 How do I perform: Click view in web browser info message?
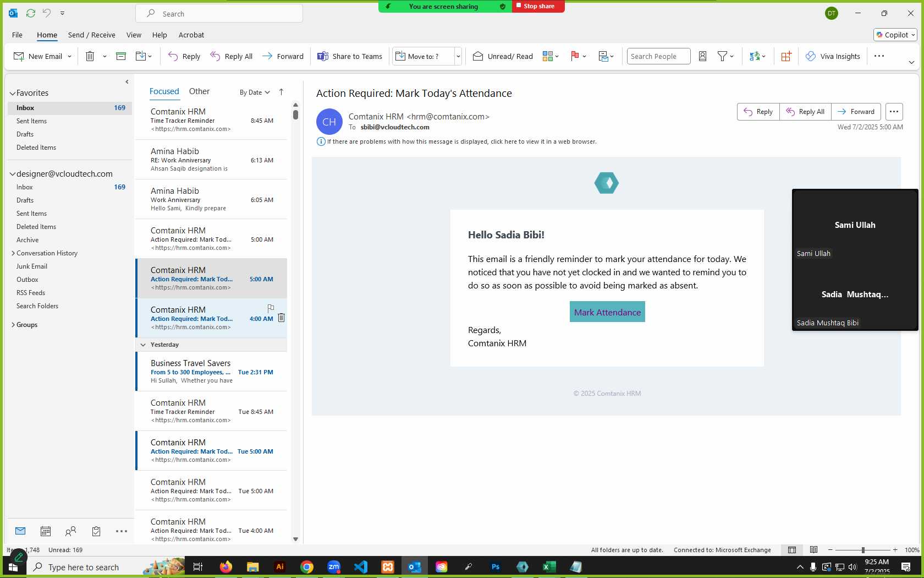coord(461,141)
